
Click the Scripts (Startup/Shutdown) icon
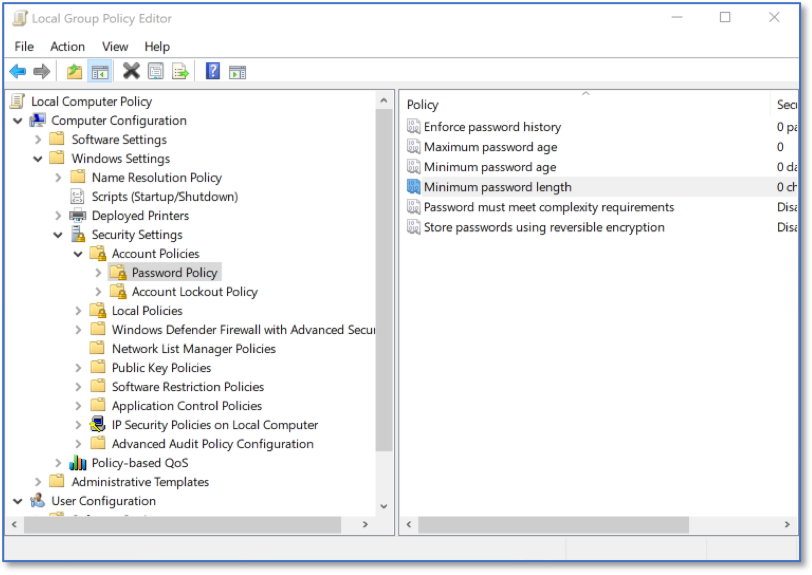(77, 196)
